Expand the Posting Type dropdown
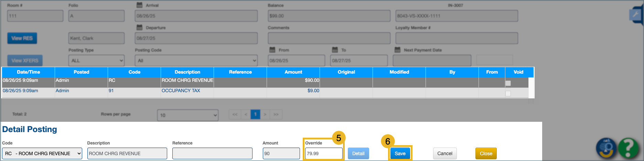This screenshot has width=644, height=161. click(96, 61)
